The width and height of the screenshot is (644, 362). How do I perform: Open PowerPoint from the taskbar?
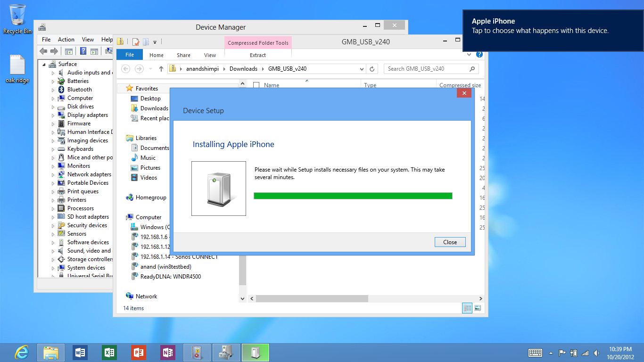coord(139,352)
